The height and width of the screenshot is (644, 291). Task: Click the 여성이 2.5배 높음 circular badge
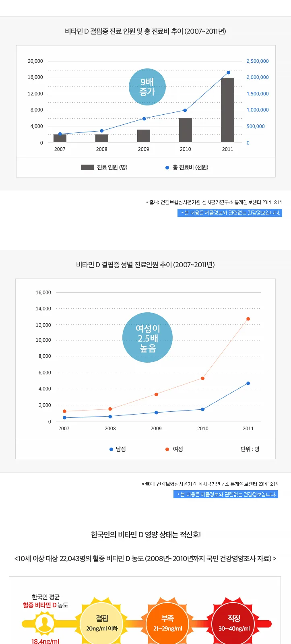[x=147, y=338]
